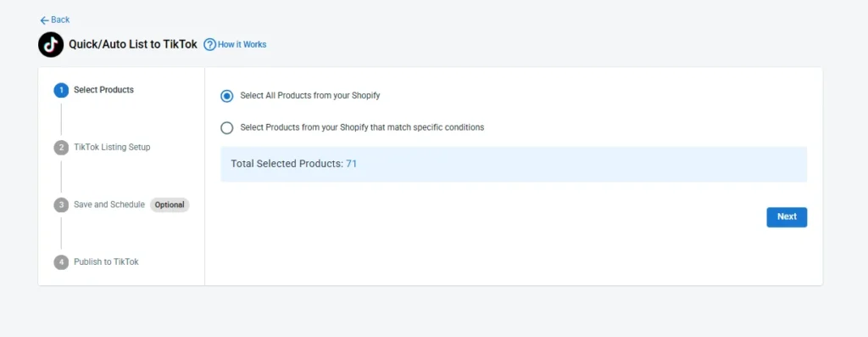Open the How it Works help link
Screen dimensions: 868x337
pyautogui.click(x=242, y=44)
